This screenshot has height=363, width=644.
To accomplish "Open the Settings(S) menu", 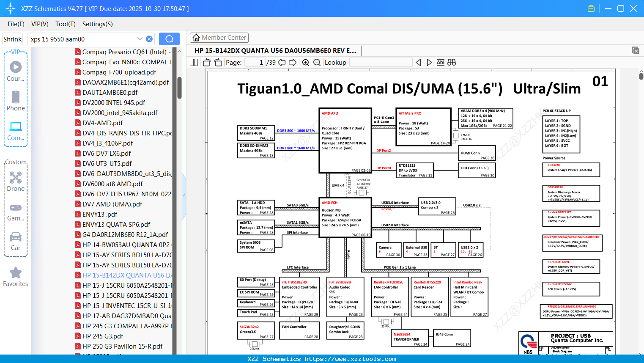I will coord(97,24).
